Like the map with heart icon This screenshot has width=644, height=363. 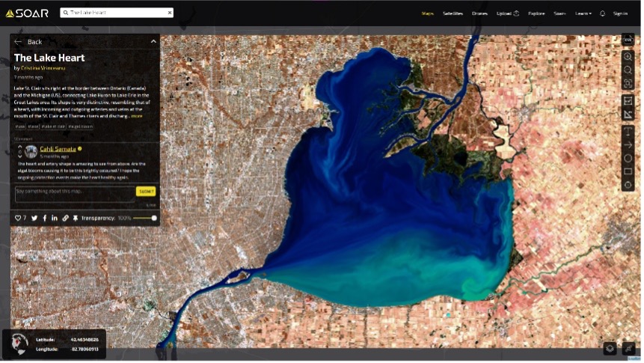18,218
